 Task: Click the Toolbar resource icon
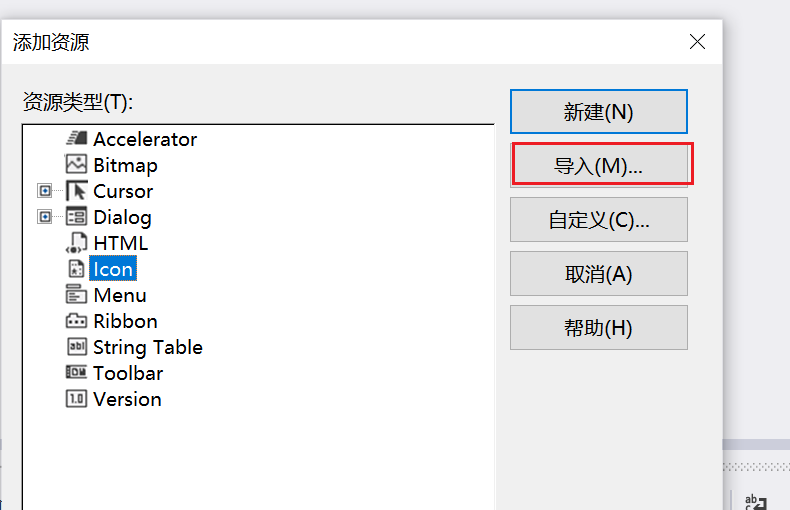tap(76, 372)
